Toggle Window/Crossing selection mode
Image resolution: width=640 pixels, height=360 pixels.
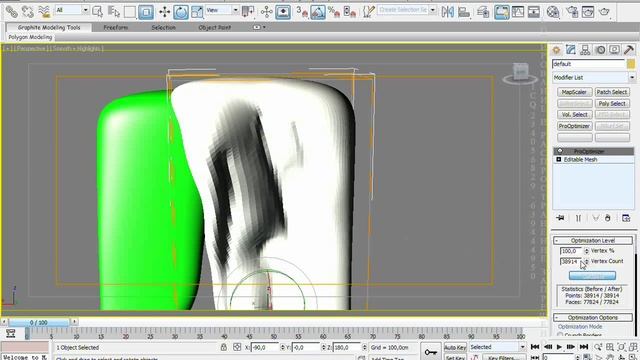tap(146, 12)
